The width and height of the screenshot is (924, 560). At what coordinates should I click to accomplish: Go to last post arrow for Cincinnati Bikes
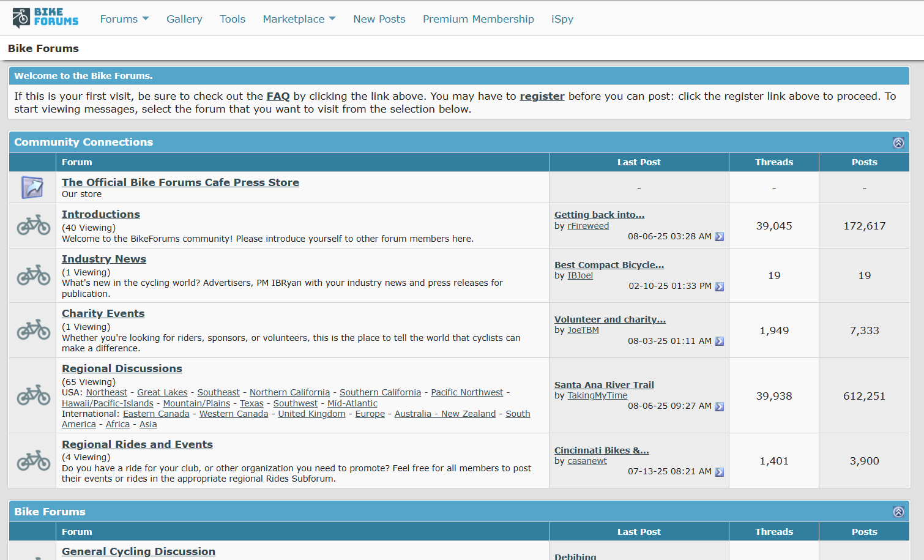click(720, 472)
